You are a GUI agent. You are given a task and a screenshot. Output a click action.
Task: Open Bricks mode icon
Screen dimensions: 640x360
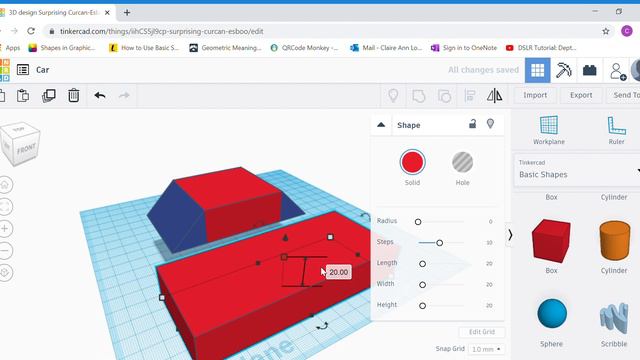(589, 70)
